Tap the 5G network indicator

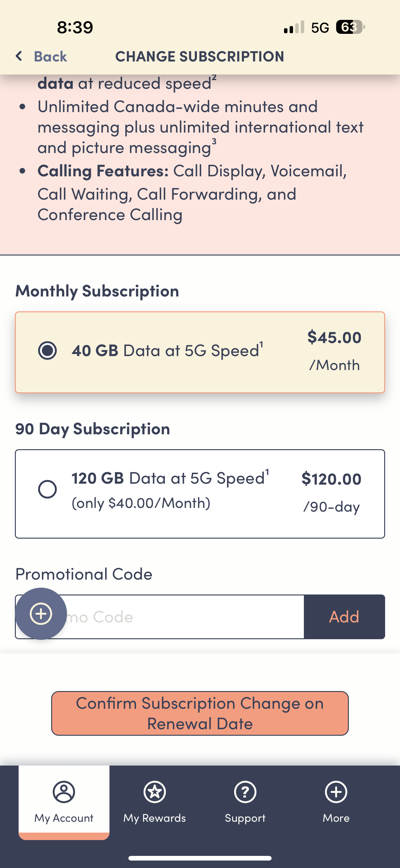pos(320,28)
